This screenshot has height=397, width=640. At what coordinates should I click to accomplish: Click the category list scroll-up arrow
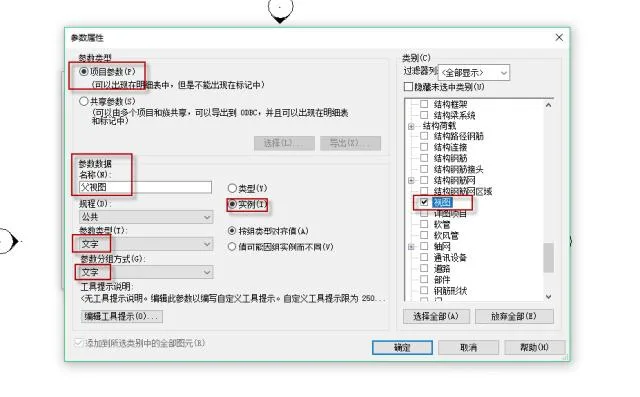click(549, 105)
